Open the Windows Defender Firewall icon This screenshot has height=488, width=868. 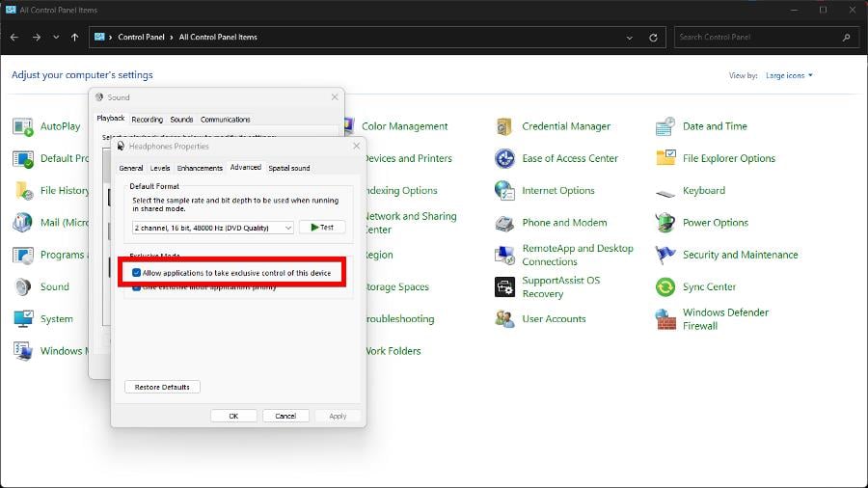click(x=665, y=318)
